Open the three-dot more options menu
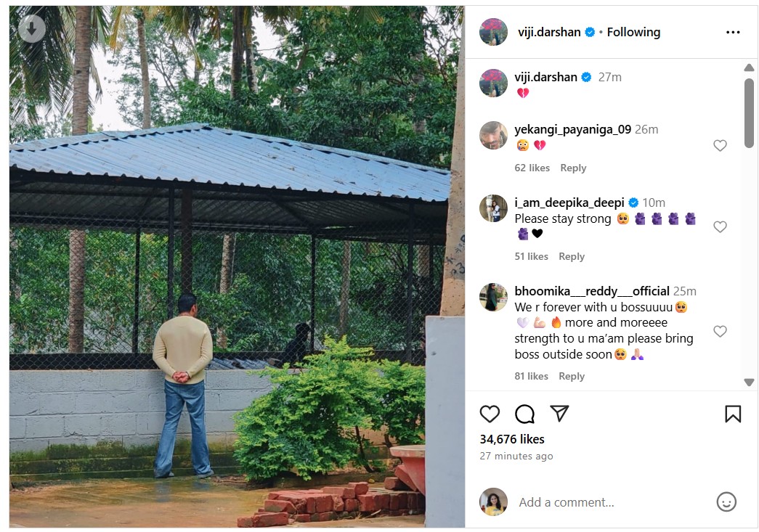 733,32
